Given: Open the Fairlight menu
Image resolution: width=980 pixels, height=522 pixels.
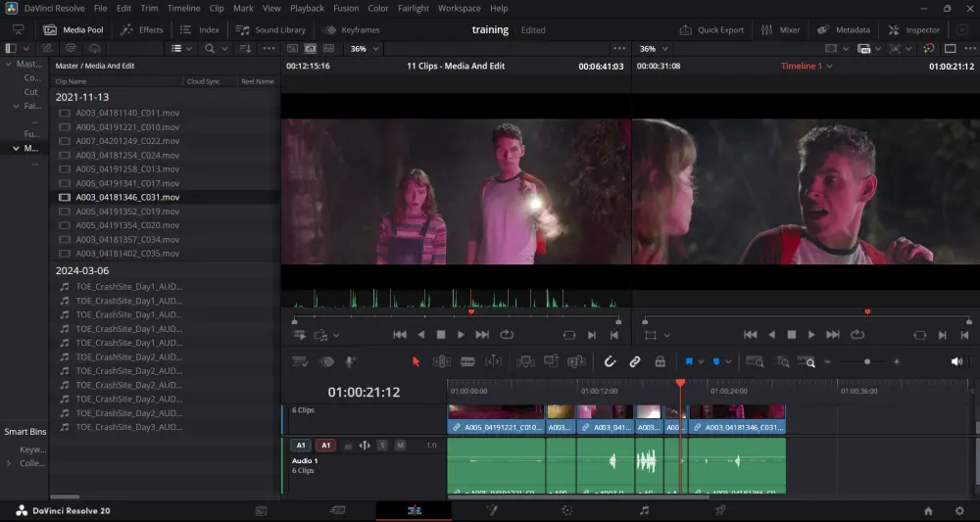Looking at the screenshot, I should pos(414,8).
